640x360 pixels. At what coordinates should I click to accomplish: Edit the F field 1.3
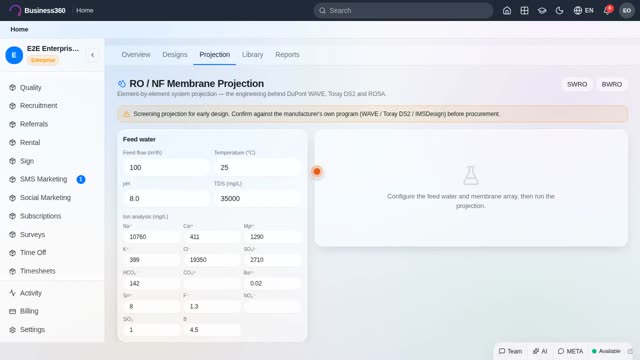[x=212, y=306]
